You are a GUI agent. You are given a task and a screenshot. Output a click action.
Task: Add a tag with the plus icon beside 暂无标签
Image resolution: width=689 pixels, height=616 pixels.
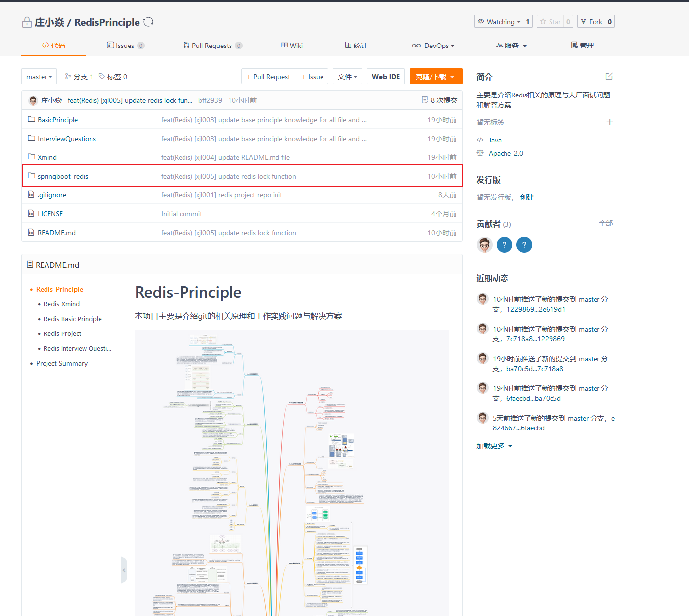[610, 122]
